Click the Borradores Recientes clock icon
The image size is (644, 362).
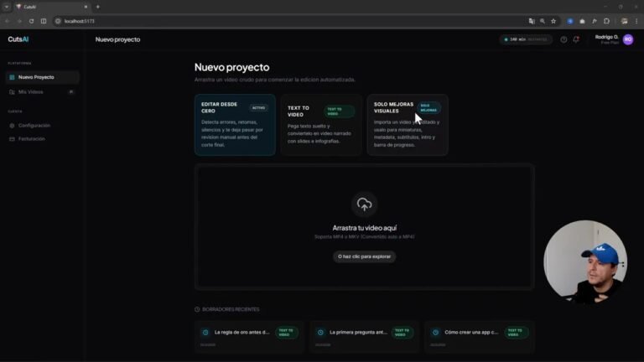tap(197, 309)
